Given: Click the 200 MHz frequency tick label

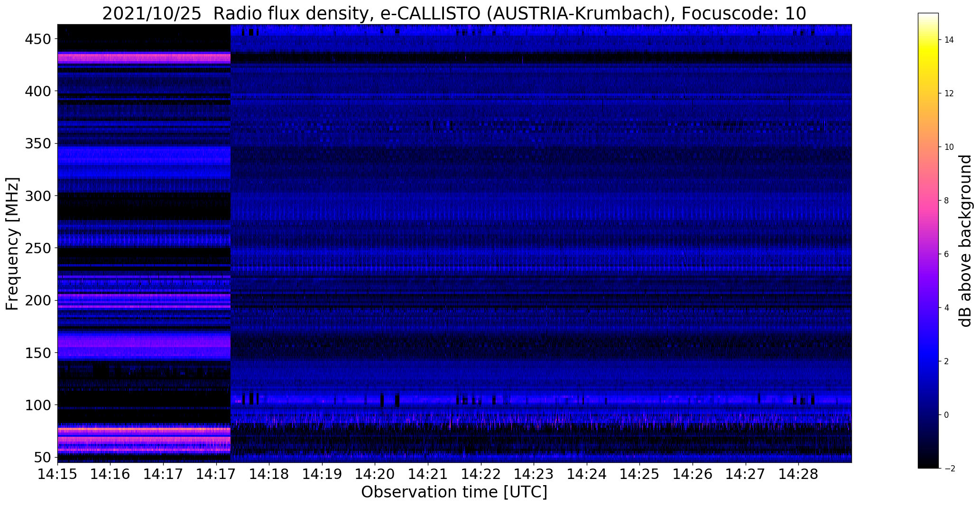Looking at the screenshot, I should [38, 300].
